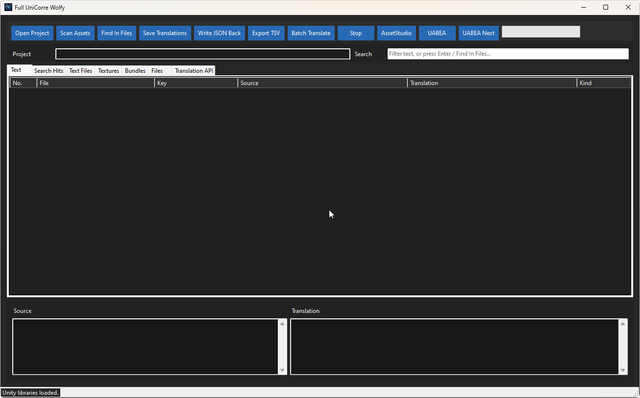
Task: Start Batch Translate
Action: [x=311, y=33]
